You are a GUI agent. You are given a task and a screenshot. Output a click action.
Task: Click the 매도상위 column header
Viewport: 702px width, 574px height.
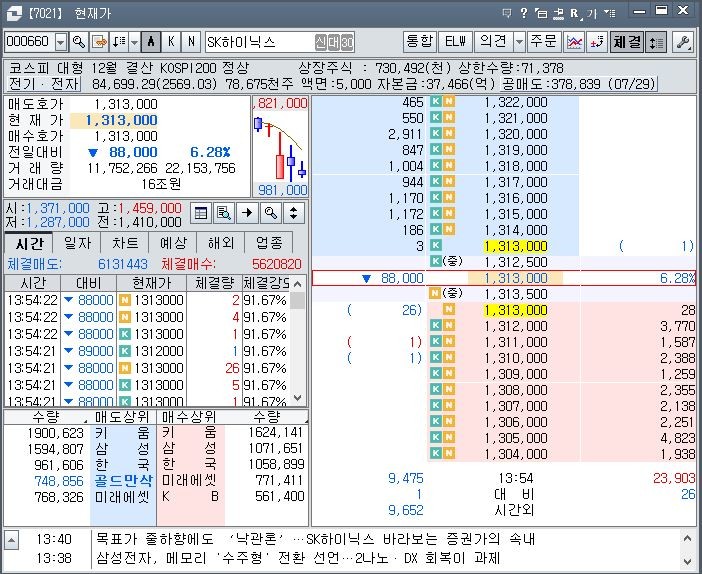pyautogui.click(x=123, y=417)
